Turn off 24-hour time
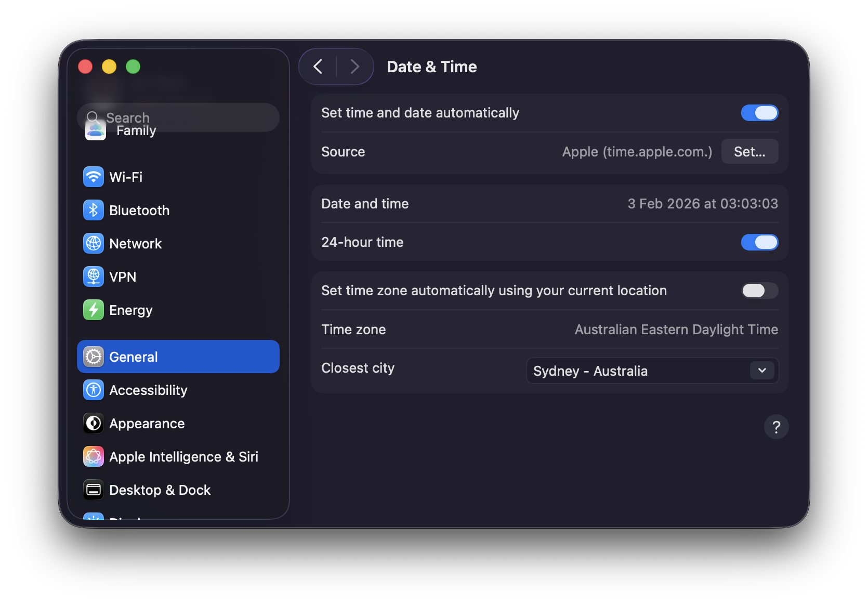This screenshot has width=868, height=605. (759, 242)
